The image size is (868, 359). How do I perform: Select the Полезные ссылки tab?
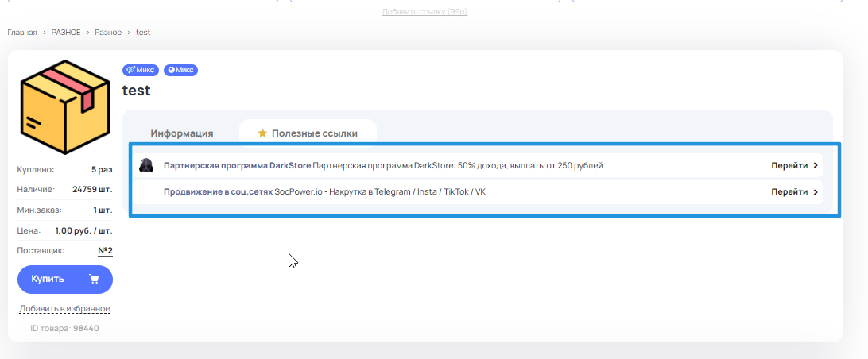(x=314, y=133)
